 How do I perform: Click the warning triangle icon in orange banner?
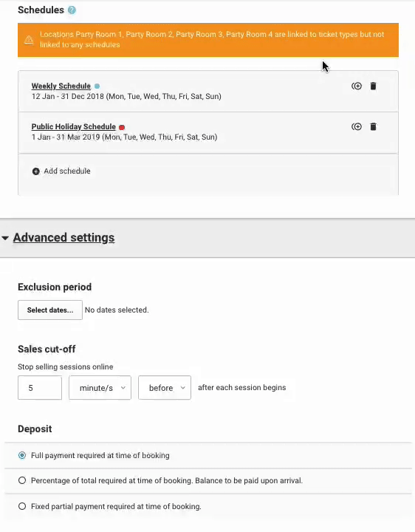click(x=29, y=40)
